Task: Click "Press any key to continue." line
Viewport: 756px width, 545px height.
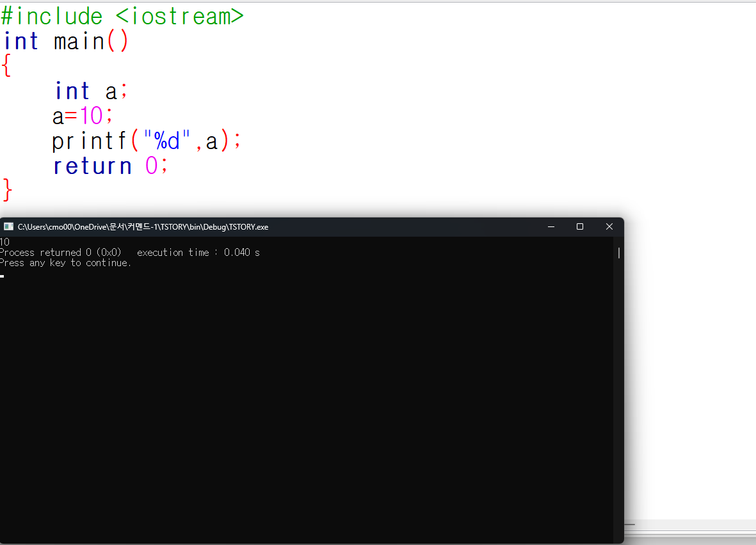Action: (x=65, y=263)
